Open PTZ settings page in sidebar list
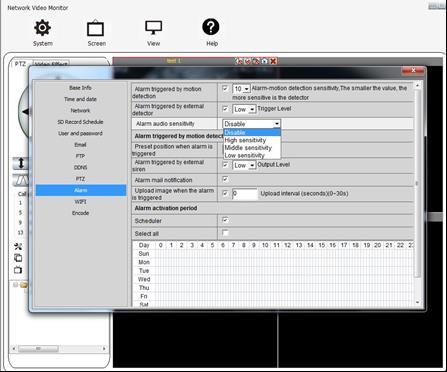This screenshot has height=372, width=447. click(x=80, y=179)
